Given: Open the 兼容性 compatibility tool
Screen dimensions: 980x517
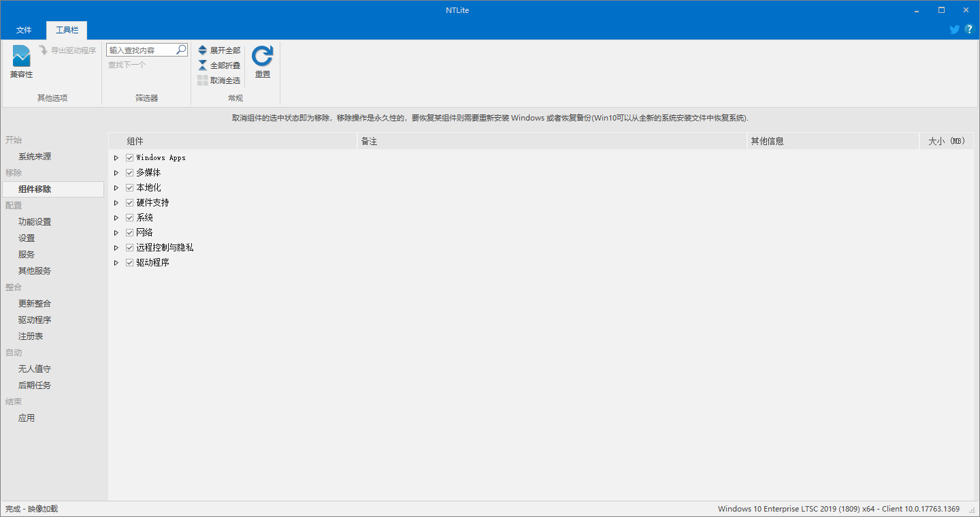Looking at the screenshot, I should (x=21, y=62).
